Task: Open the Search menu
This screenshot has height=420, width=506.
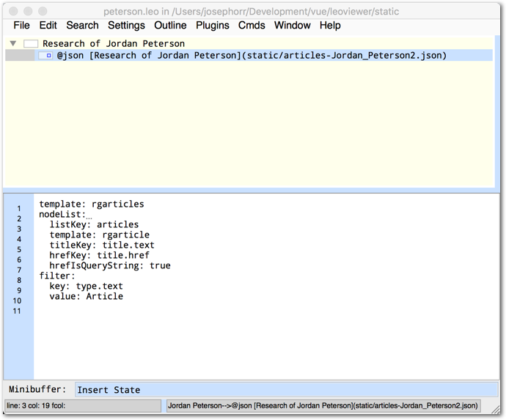Action: [x=82, y=26]
